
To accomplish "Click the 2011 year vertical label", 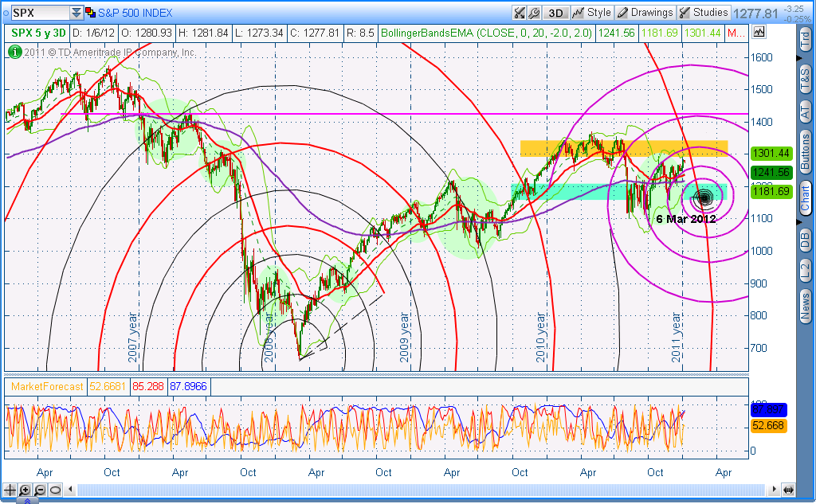I will click(x=676, y=337).
